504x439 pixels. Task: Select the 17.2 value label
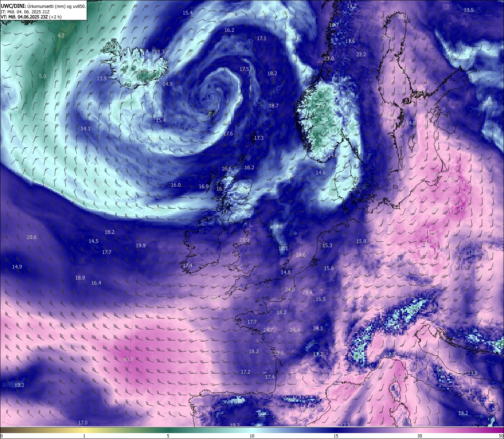click(245, 372)
